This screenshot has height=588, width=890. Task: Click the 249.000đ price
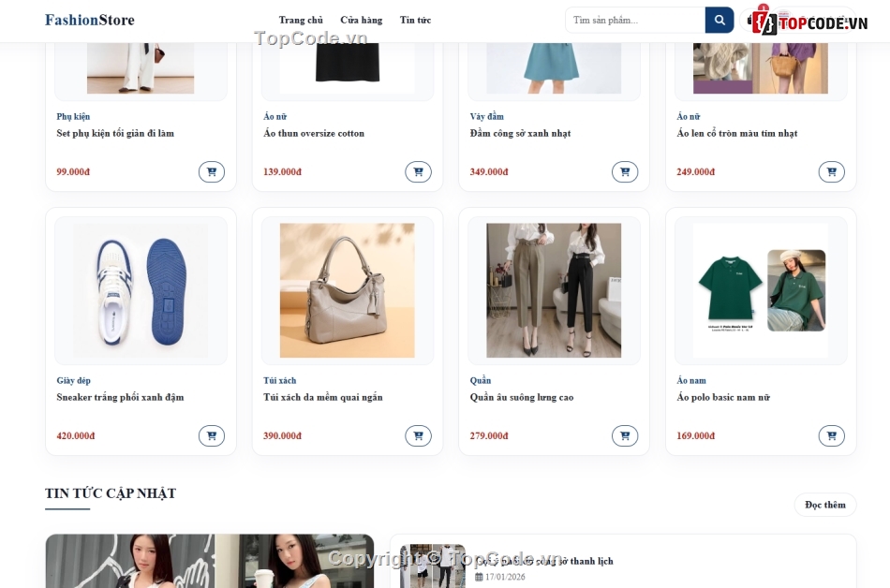(x=695, y=171)
